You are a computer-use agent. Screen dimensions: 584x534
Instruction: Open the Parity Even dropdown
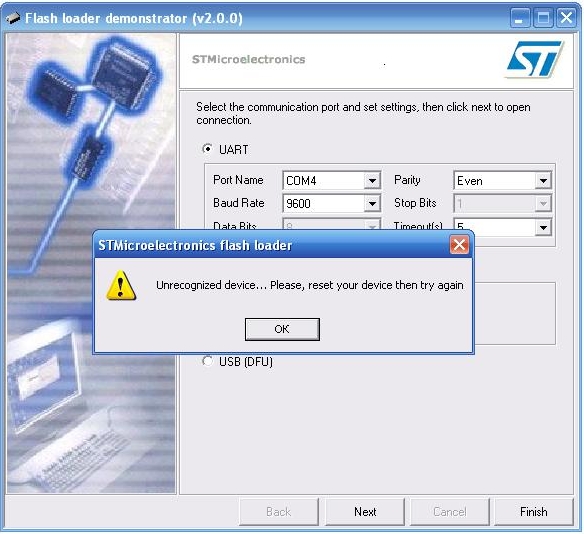pos(543,181)
